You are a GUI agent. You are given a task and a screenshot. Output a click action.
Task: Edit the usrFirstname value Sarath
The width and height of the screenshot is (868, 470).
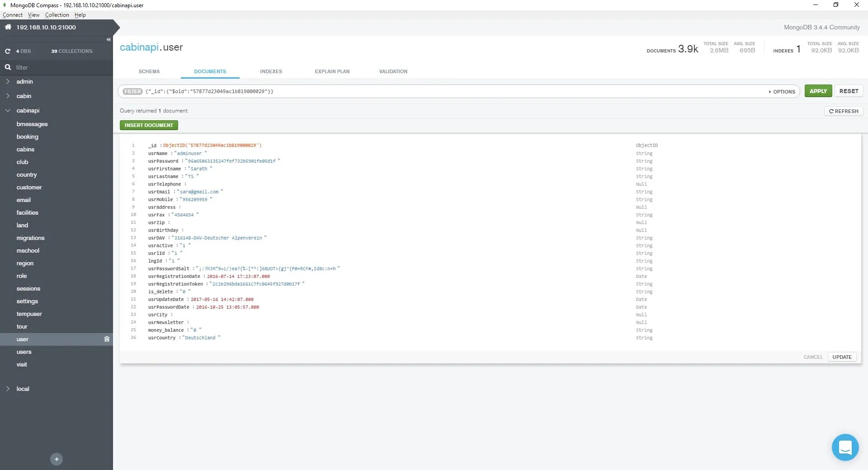coord(199,169)
